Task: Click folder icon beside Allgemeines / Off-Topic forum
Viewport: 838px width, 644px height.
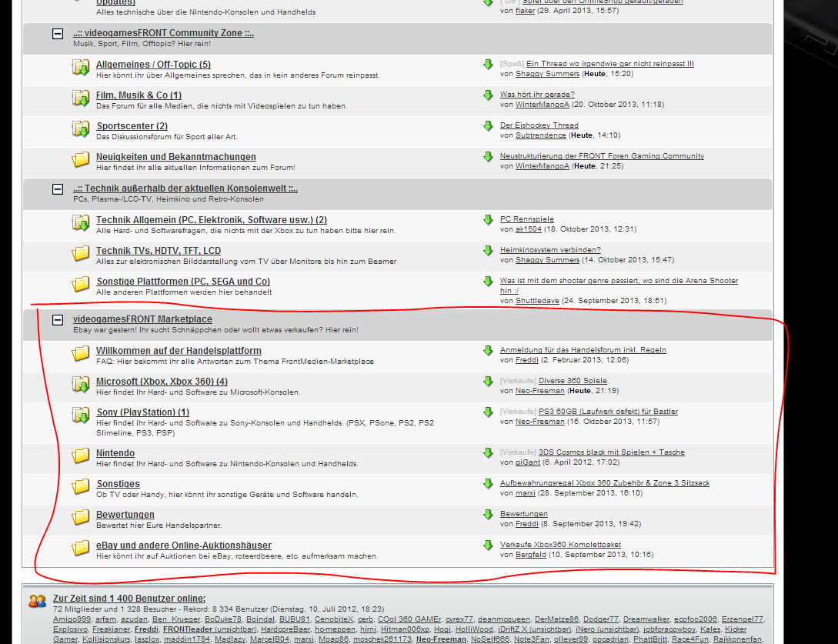Action: (81, 68)
